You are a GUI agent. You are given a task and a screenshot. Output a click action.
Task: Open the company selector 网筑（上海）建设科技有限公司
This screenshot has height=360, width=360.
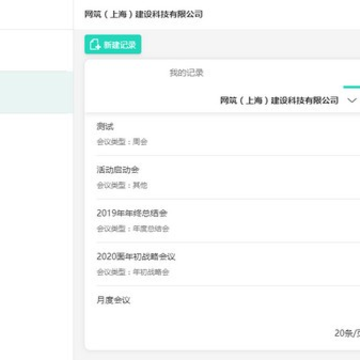[279, 100]
